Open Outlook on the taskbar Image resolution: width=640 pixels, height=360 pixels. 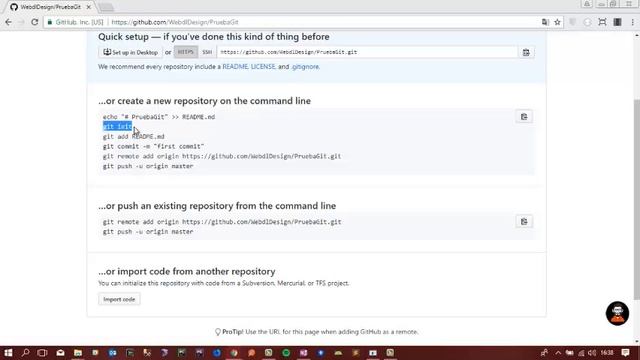coord(113,353)
